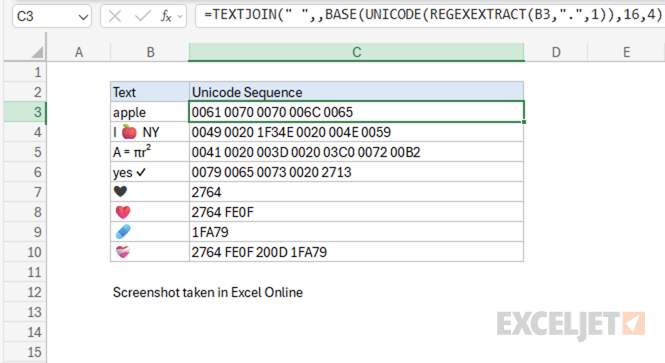Select the cell containing only '2764'
The width and height of the screenshot is (665, 363).
356,192
